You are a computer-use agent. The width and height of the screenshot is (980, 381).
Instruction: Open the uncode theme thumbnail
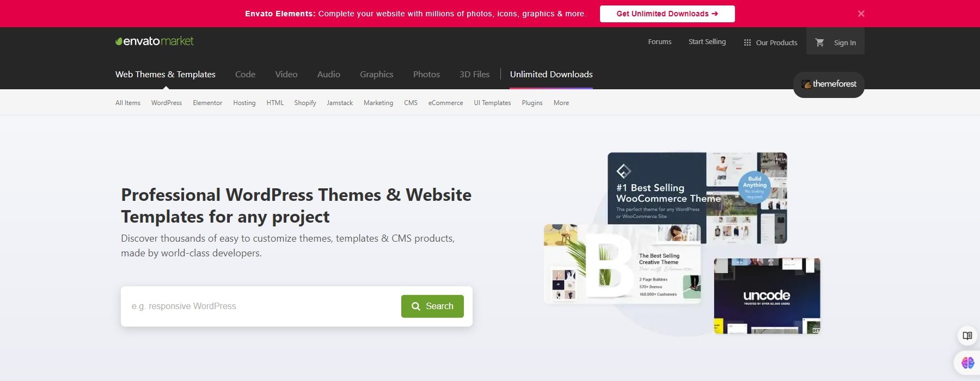[x=767, y=296]
